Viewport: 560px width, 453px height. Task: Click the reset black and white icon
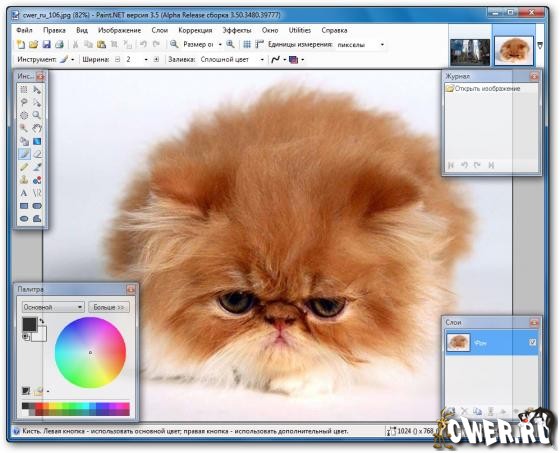[x=25, y=337]
